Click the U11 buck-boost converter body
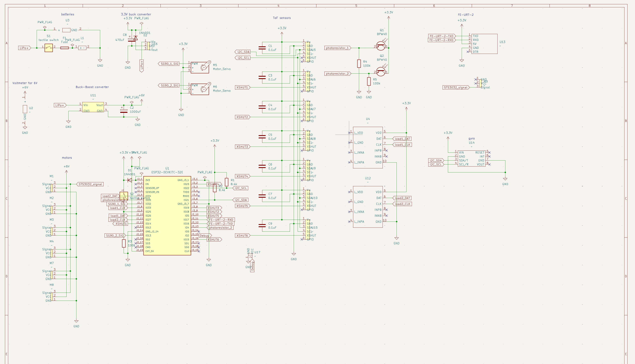 pyautogui.click(x=93, y=107)
